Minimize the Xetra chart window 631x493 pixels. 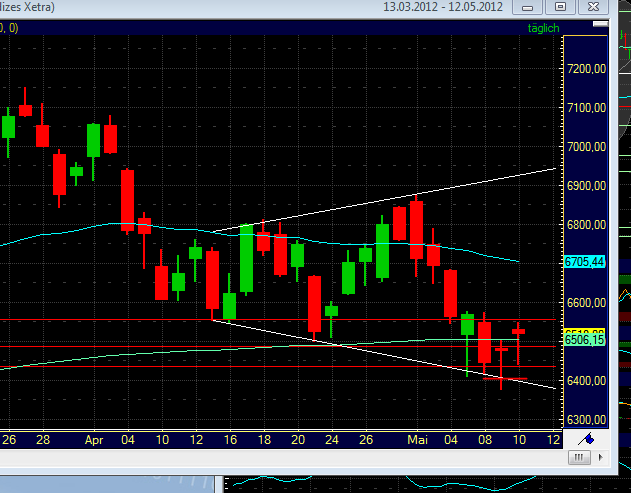pos(527,7)
